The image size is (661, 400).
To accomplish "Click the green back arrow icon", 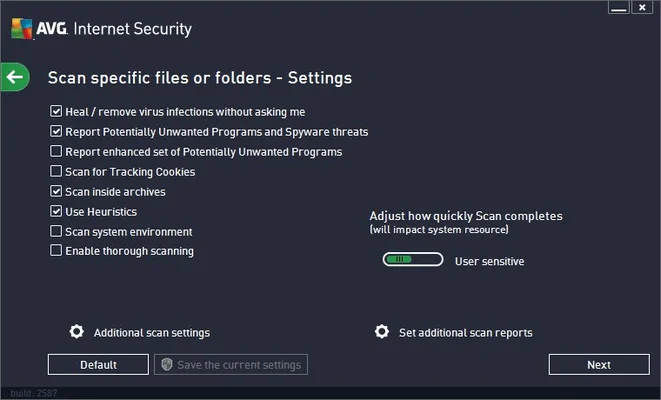I will tap(14, 76).
